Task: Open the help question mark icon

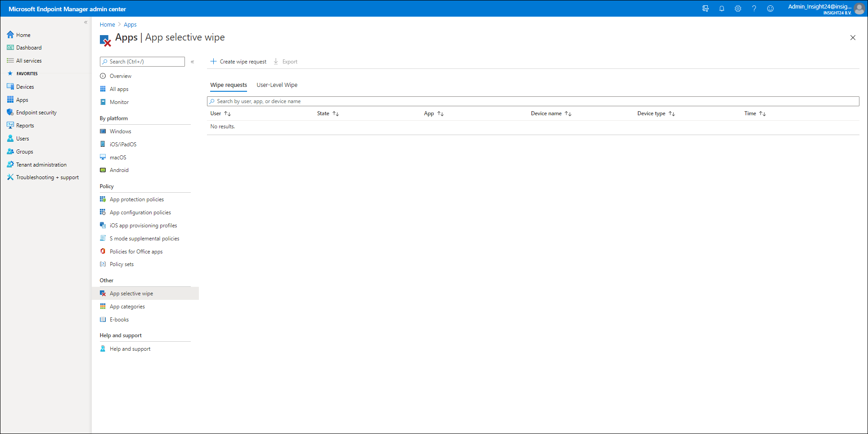Action: (x=754, y=9)
